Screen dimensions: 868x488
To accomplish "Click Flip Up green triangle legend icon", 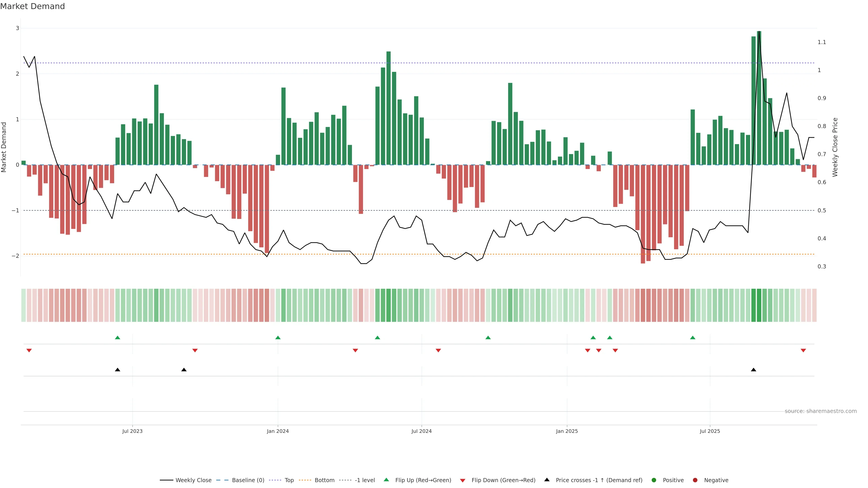I will pos(387,480).
